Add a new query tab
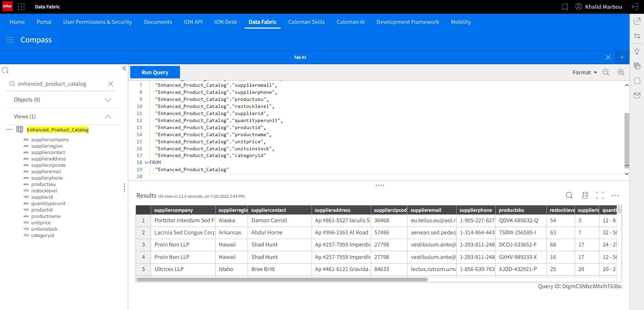The height and width of the screenshot is (310, 644). [622, 57]
